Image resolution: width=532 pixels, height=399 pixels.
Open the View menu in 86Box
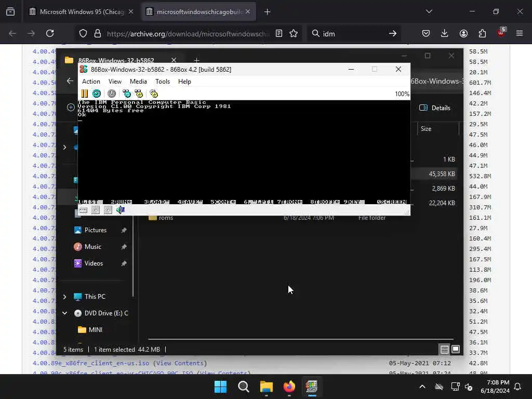(x=115, y=82)
